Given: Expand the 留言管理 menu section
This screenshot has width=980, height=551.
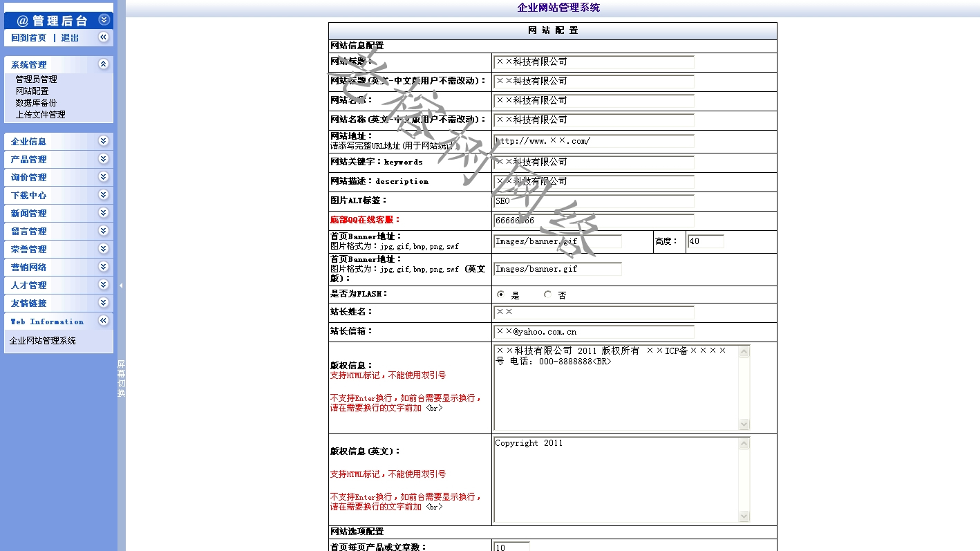Looking at the screenshot, I should (104, 231).
